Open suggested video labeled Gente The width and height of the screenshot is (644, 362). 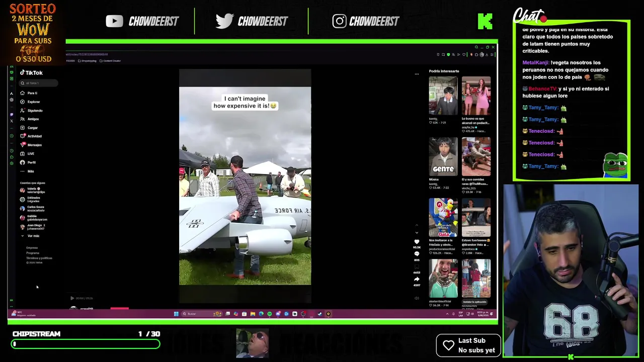click(x=443, y=156)
